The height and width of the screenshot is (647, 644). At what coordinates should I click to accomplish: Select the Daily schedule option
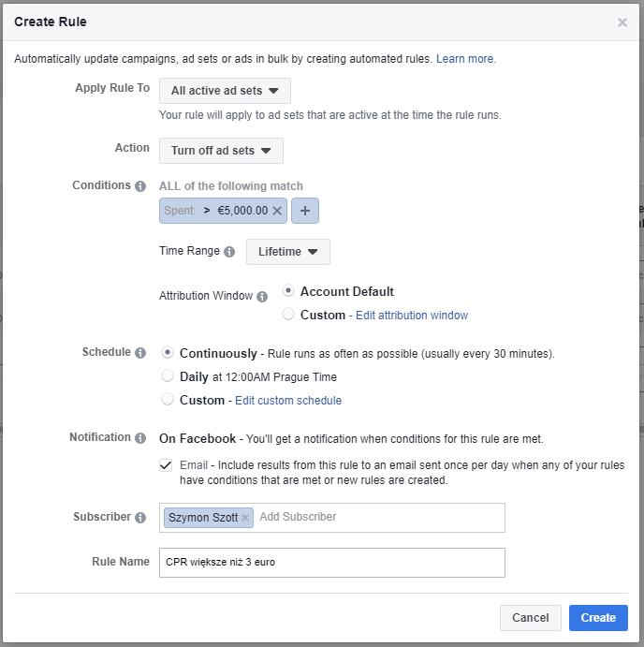coord(168,376)
